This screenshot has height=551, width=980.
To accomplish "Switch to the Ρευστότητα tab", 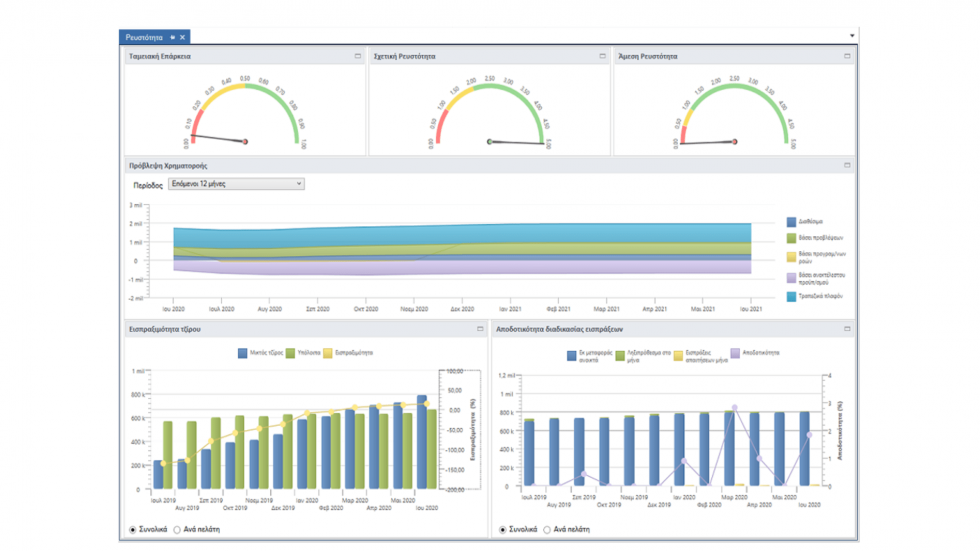I will tap(144, 37).
